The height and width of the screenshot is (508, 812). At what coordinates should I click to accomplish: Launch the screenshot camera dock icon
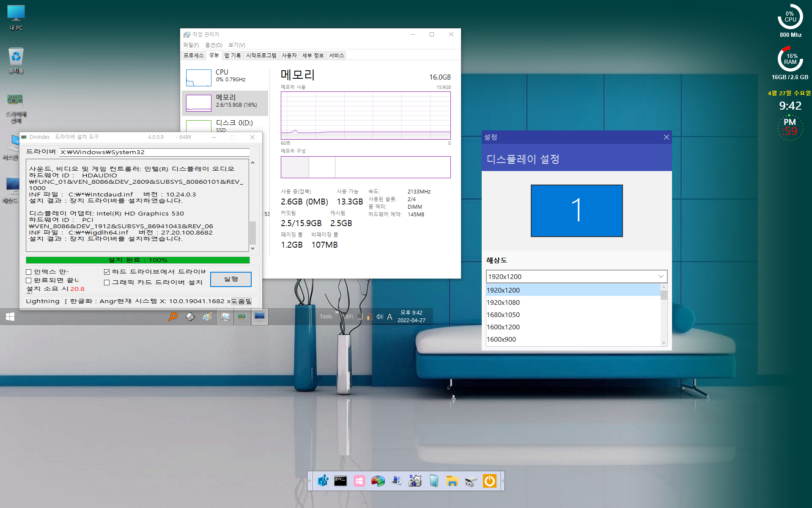[415, 481]
